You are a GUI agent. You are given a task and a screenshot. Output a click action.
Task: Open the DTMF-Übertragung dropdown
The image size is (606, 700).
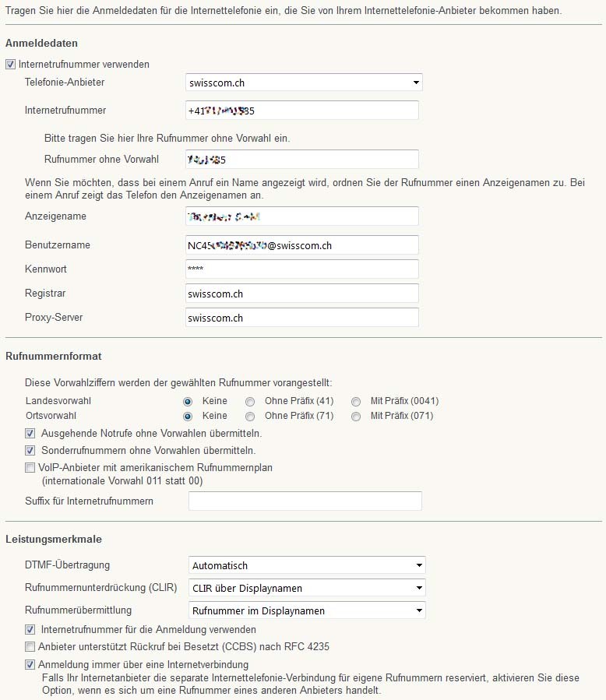click(x=306, y=565)
